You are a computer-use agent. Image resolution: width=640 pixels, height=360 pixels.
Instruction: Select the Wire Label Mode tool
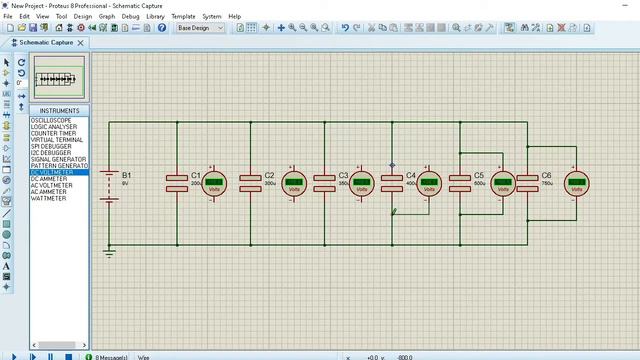point(7,94)
